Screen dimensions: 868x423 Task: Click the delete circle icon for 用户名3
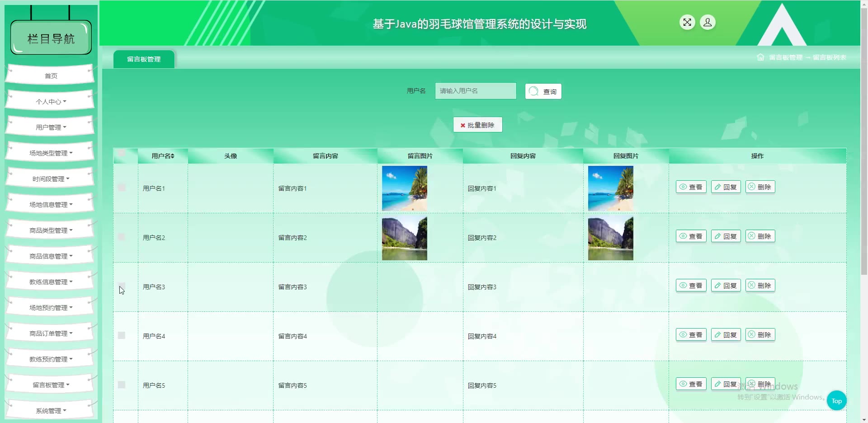[x=751, y=285]
